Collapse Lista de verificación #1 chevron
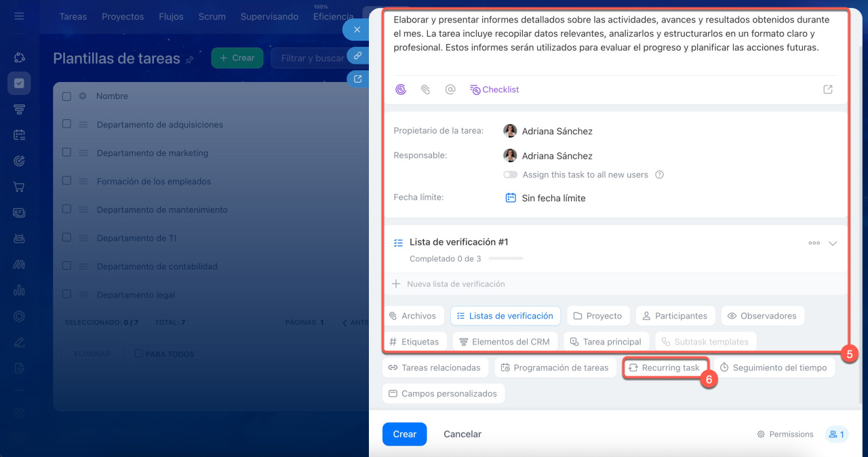Viewport: 868px width, 457px height. (833, 243)
